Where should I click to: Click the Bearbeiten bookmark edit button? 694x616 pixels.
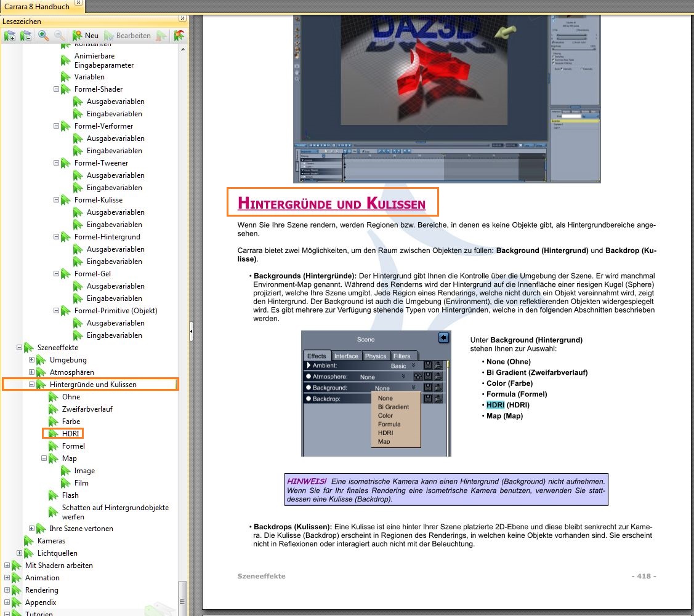tap(127, 36)
